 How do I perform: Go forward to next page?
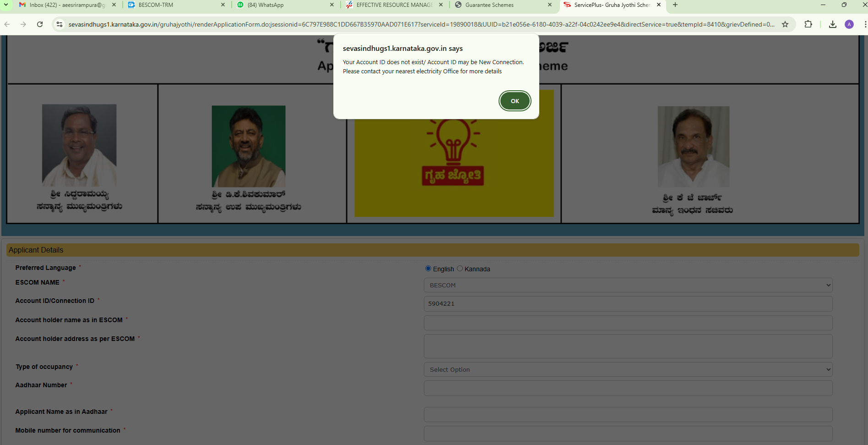(23, 24)
